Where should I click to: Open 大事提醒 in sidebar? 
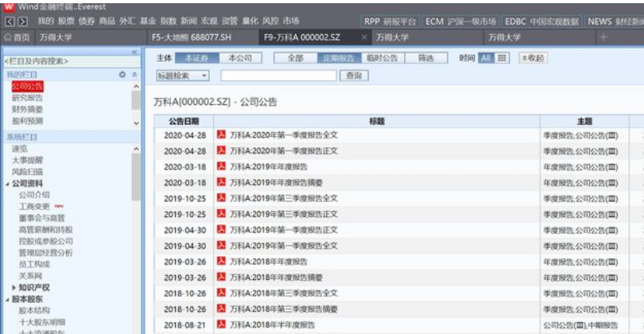[28, 160]
